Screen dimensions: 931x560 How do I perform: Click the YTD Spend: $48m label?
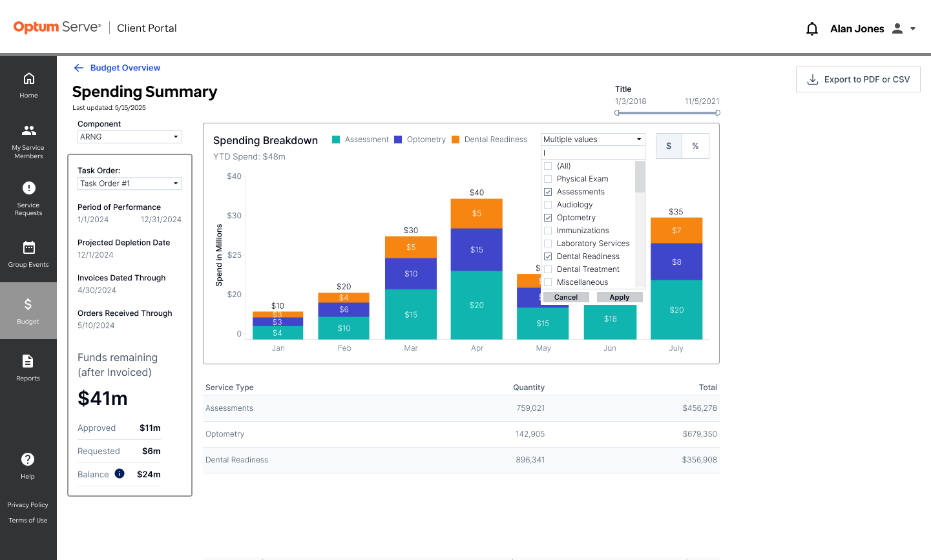pyautogui.click(x=249, y=157)
